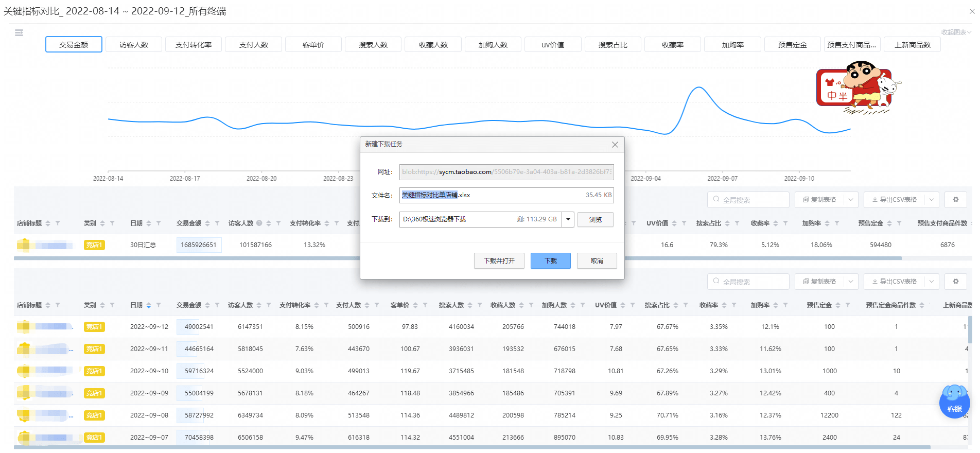Collapse the chart via 收起图表
980x453 pixels.
pos(956,32)
